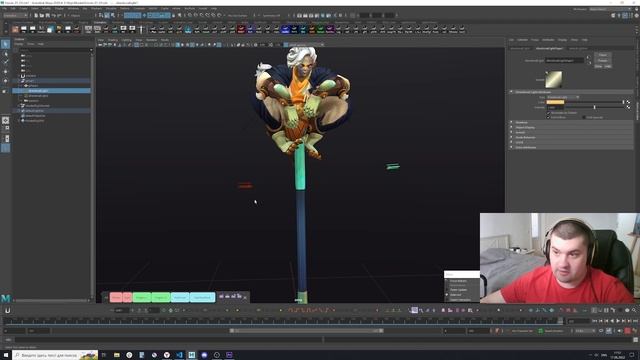The width and height of the screenshot is (640, 360).
Task: Select highlighted directionalLight row in Outliner
Action: (x=51, y=91)
